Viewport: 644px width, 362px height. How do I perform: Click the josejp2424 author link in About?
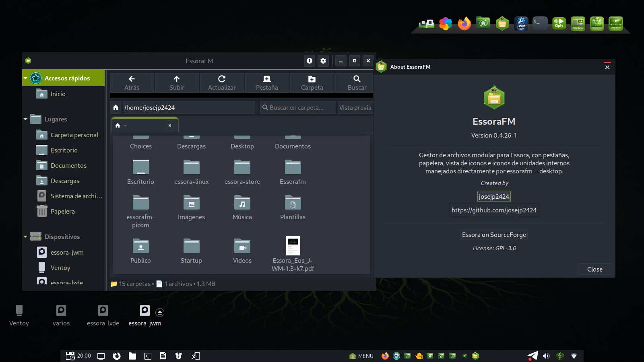pyautogui.click(x=494, y=196)
